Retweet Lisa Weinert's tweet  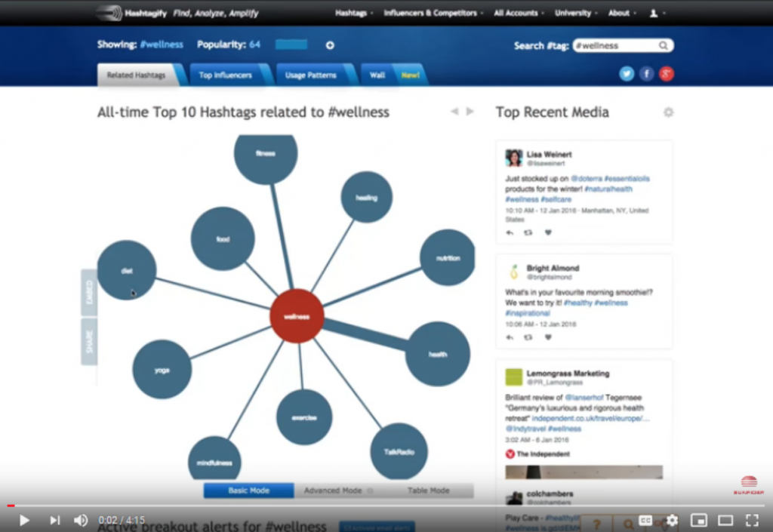point(528,232)
